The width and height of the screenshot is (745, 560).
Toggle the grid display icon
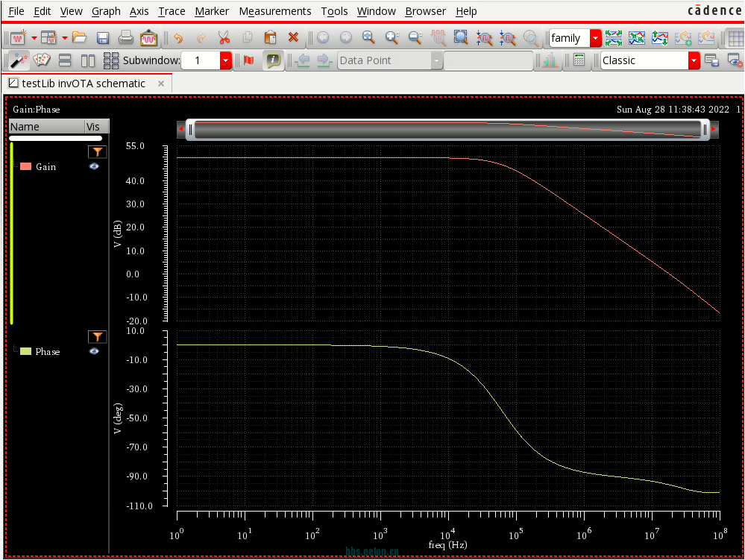pos(736,37)
